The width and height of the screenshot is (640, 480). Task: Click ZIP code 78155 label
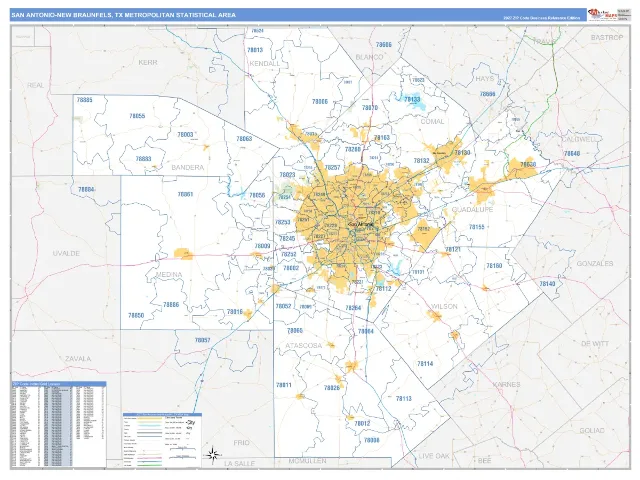click(476, 227)
